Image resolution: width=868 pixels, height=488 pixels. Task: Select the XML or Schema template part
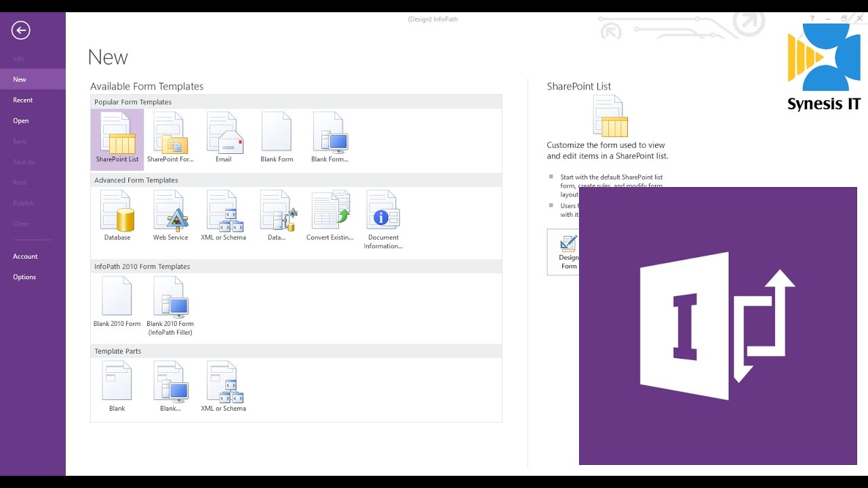[224, 388]
